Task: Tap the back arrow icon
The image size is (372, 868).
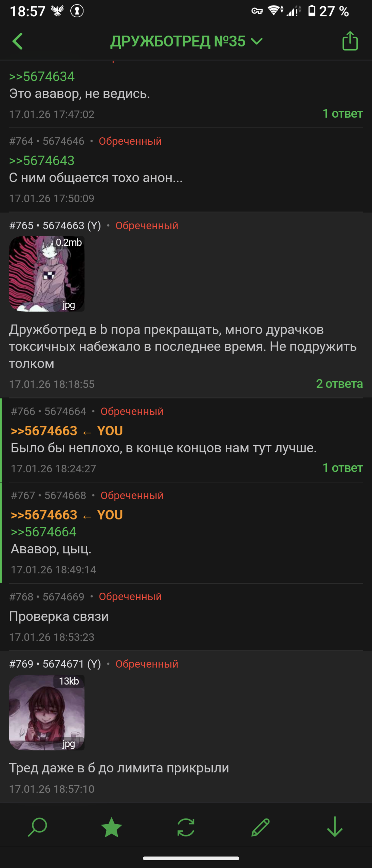Action: (18, 41)
